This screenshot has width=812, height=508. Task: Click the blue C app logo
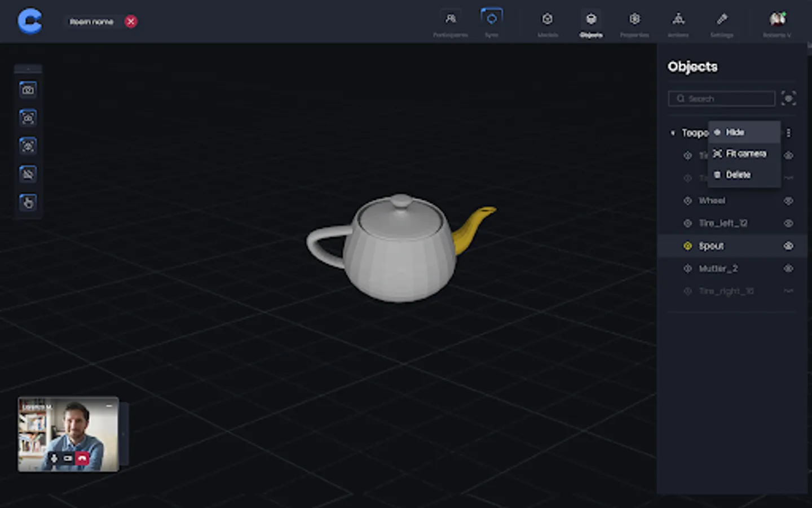pyautogui.click(x=29, y=21)
